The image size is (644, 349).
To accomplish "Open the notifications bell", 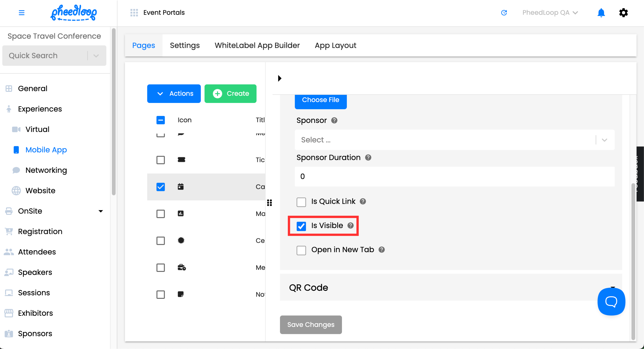I will 601,13.
